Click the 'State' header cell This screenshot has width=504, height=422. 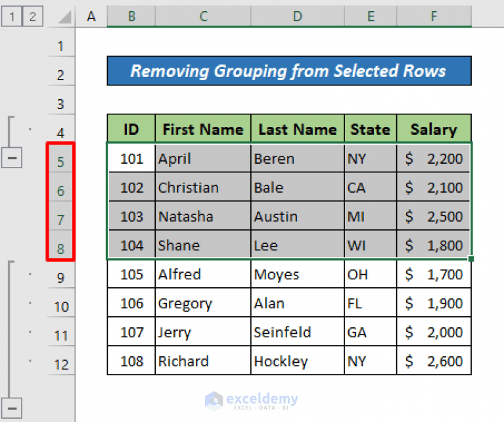371,128
